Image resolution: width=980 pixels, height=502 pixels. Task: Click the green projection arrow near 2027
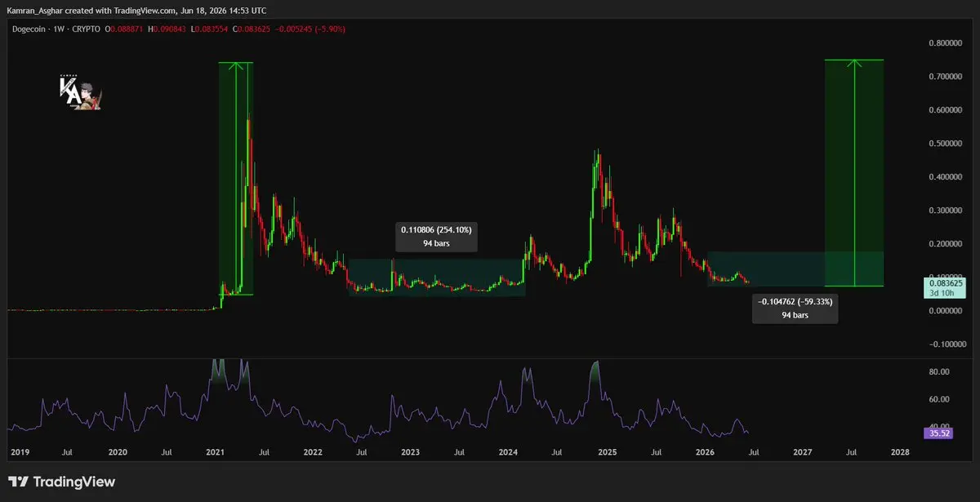click(854, 173)
